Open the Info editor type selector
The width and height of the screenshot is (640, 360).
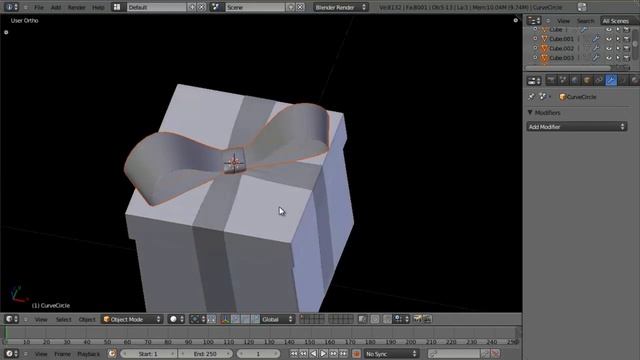[x=11, y=7]
